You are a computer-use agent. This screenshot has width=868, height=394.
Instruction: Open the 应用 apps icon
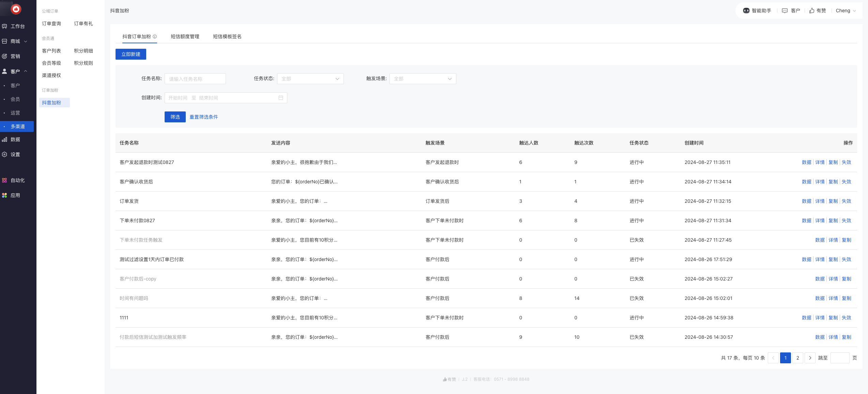[4, 195]
